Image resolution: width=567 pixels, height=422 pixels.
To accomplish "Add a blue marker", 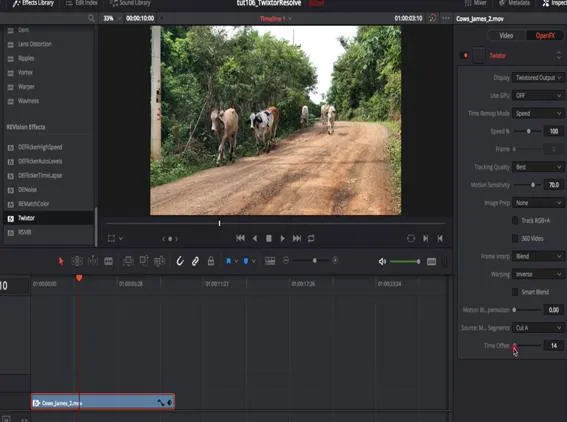I will click(x=246, y=261).
